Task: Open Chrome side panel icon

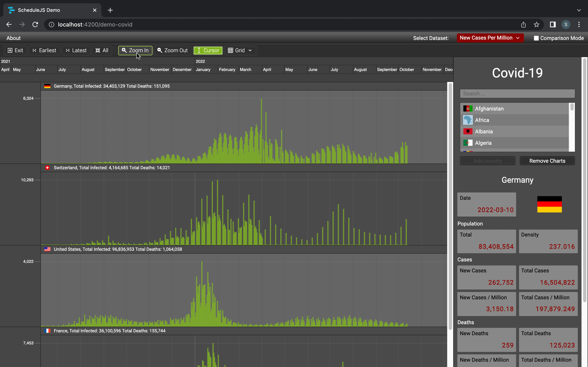Action: tap(553, 24)
